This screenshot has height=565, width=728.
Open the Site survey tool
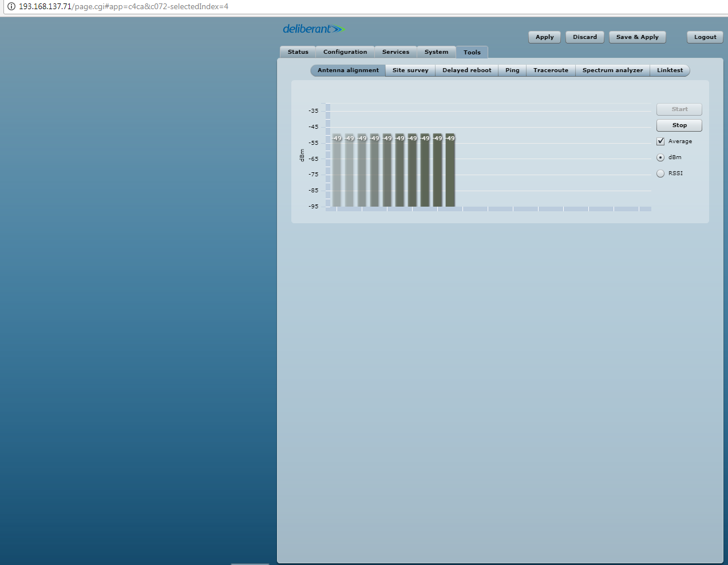coord(410,70)
